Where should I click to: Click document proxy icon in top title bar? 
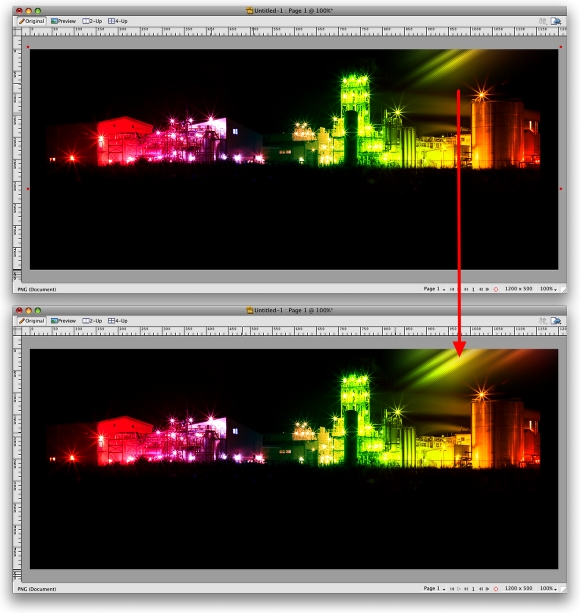(x=249, y=11)
